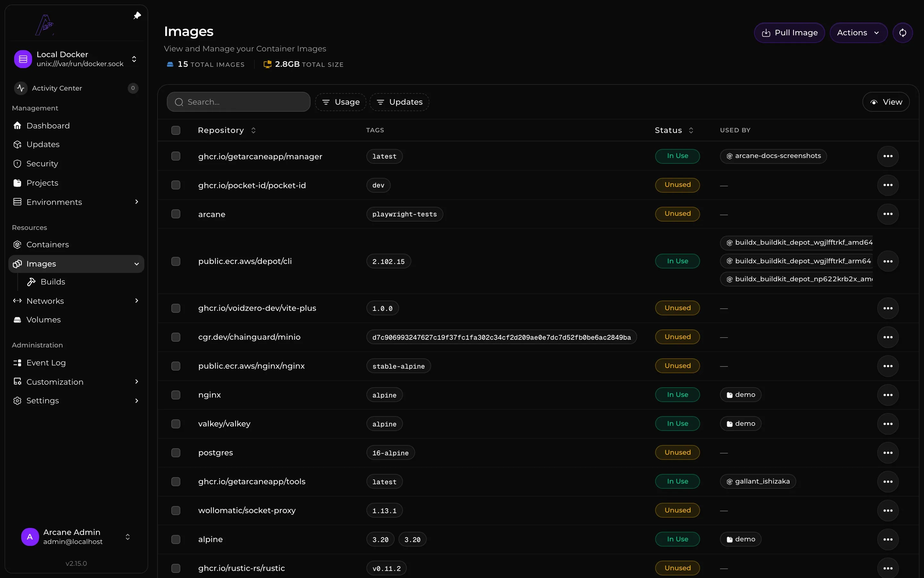924x578 pixels.
Task: Click the pin sidebar icon
Action: [137, 16]
